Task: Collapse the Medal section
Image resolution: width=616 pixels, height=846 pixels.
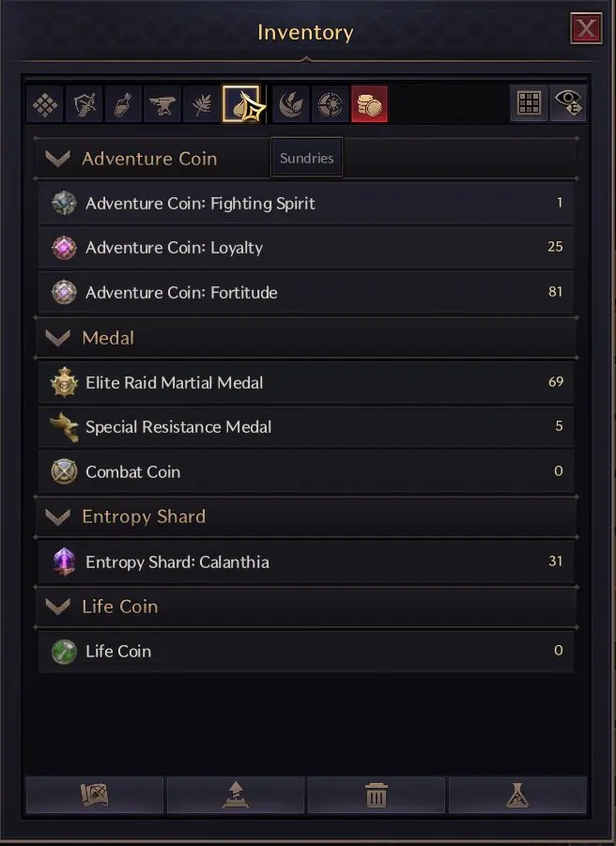Action: (58, 338)
